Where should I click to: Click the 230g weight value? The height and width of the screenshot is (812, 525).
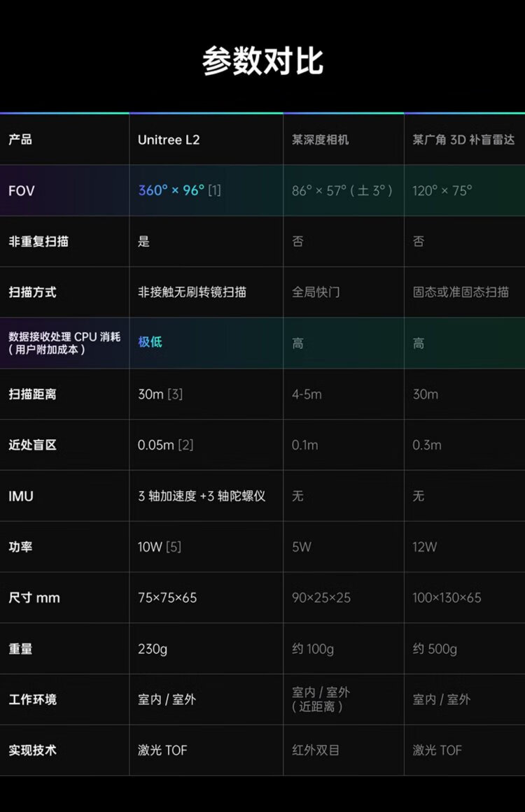(x=153, y=649)
